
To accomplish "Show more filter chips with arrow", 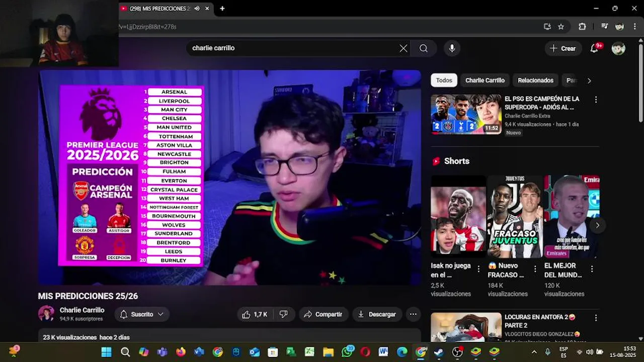I will click(x=589, y=80).
